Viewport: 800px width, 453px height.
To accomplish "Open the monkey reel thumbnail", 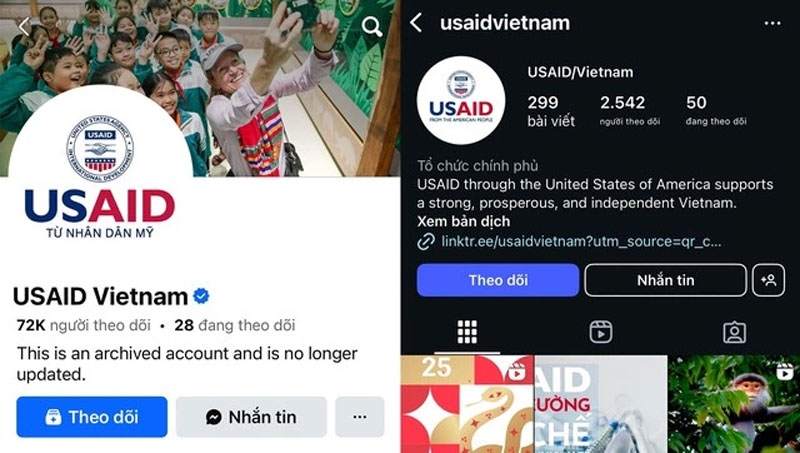I will click(x=734, y=404).
